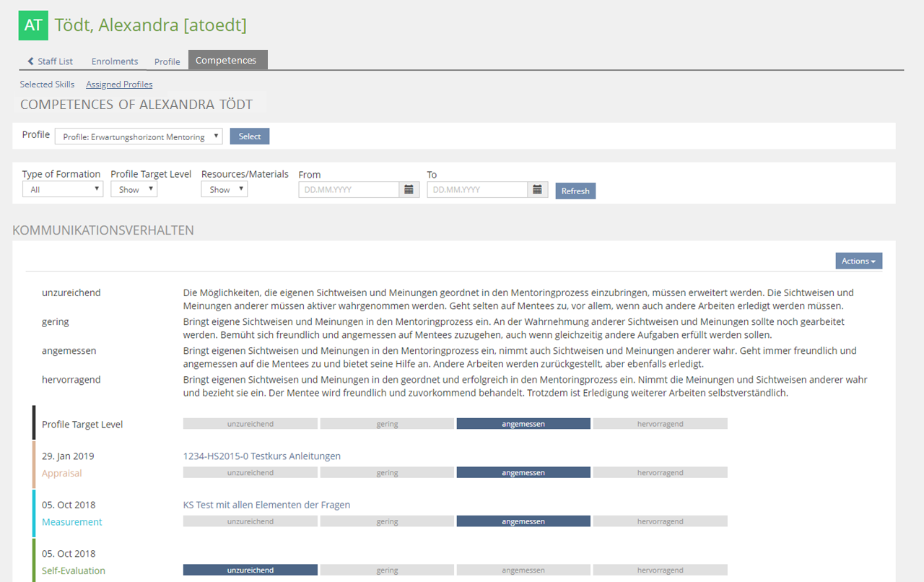Click unzureichend in the Appraisal row
The width and height of the screenshot is (924, 582).
[250, 473]
